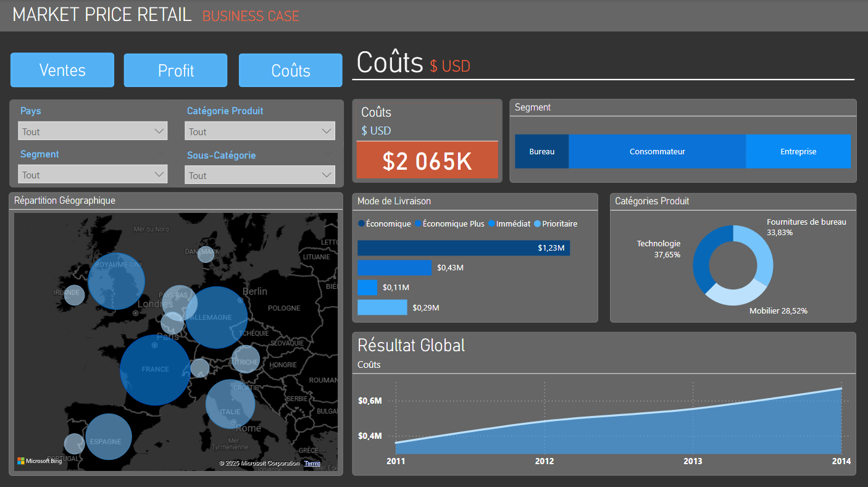
Task: Select the Royaume-Uni map bubble
Action: [115, 281]
